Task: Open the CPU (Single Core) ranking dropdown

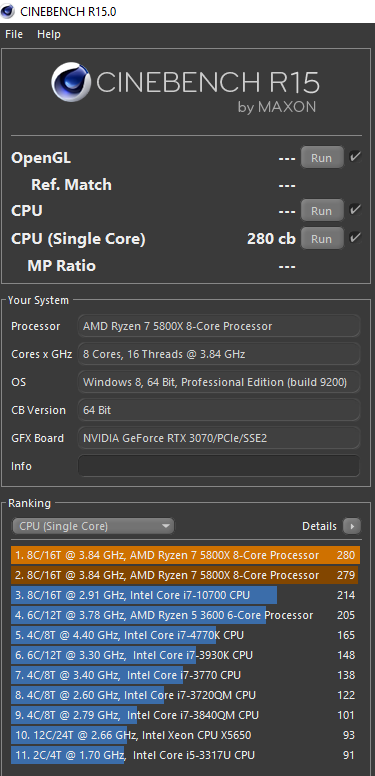Action: [x=93, y=526]
